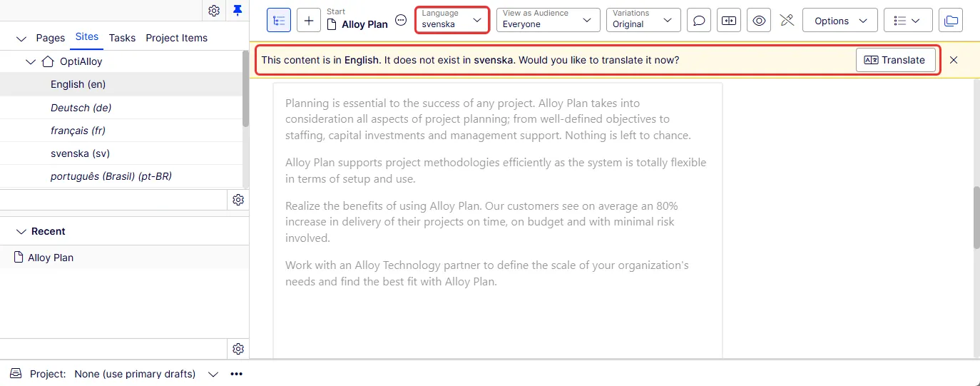The width and height of the screenshot is (980, 386).
Task: Open the View as Audience dropdown
Action: coord(547,19)
